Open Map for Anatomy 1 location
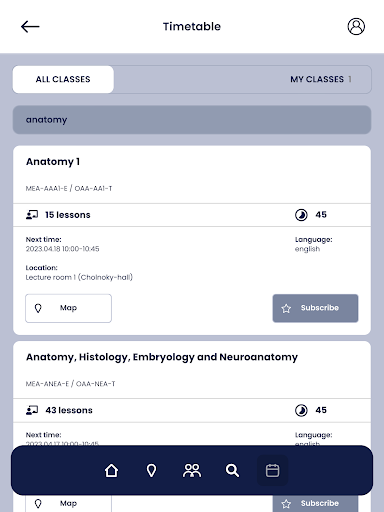 pyautogui.click(x=68, y=308)
